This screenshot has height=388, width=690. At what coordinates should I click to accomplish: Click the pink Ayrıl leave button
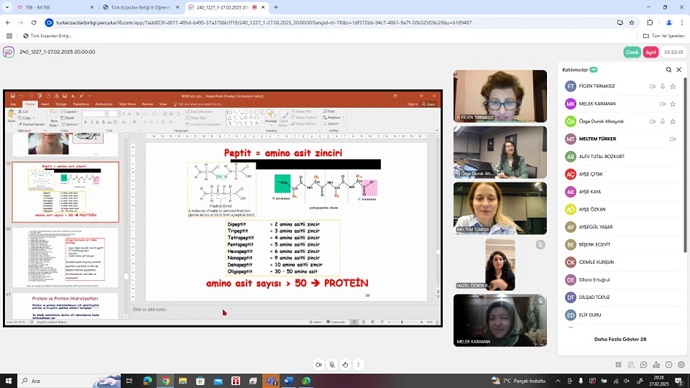[x=650, y=52]
